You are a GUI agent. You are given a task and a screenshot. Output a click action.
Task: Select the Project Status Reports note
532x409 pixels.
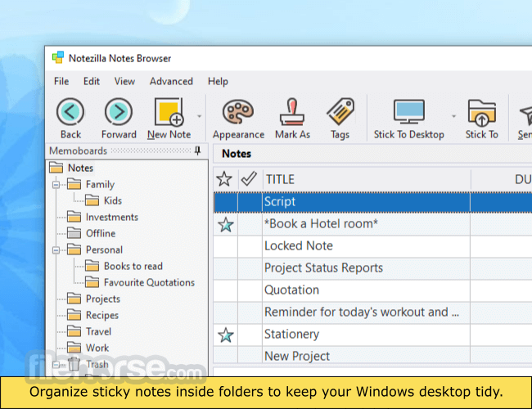coord(372,268)
